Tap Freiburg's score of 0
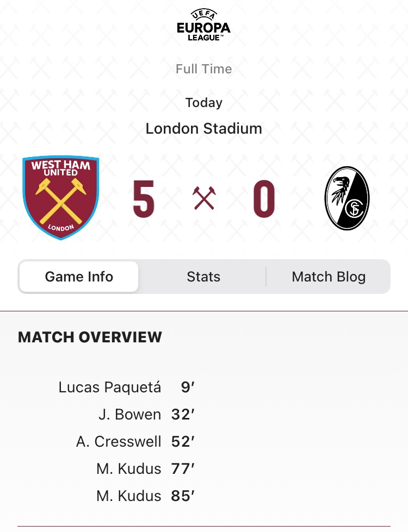Screen dimensions: 408x532 tap(264, 199)
